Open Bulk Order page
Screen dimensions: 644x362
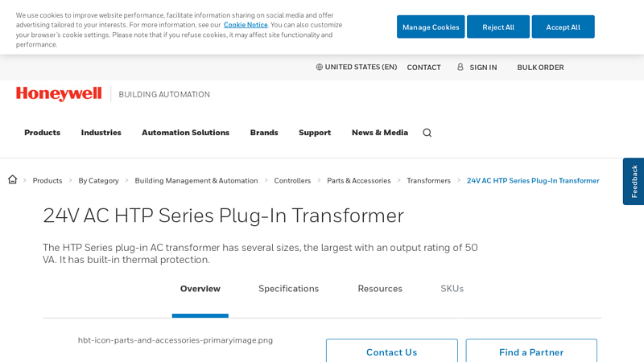540,68
